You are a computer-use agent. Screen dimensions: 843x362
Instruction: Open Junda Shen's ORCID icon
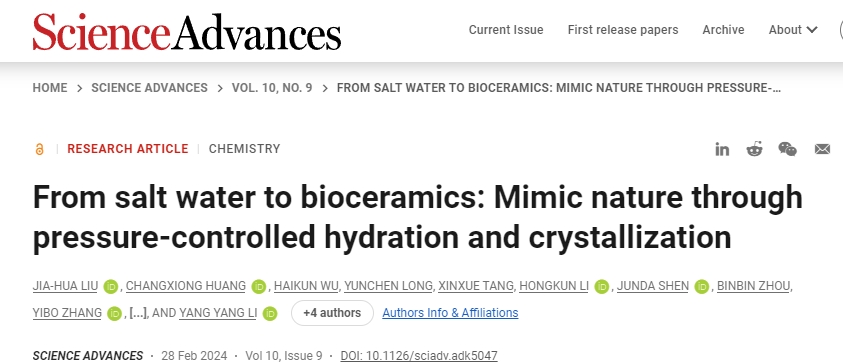point(702,287)
